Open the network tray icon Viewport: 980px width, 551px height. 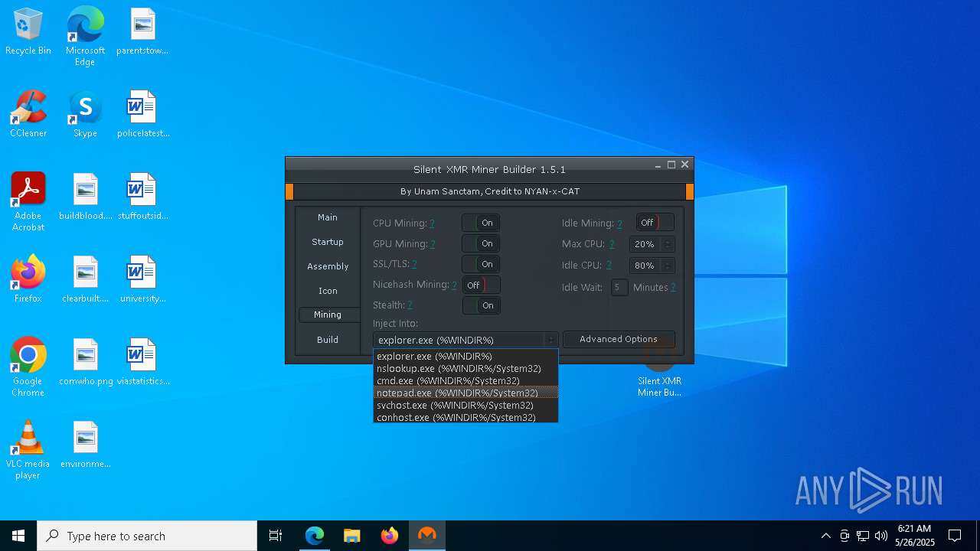(863, 536)
